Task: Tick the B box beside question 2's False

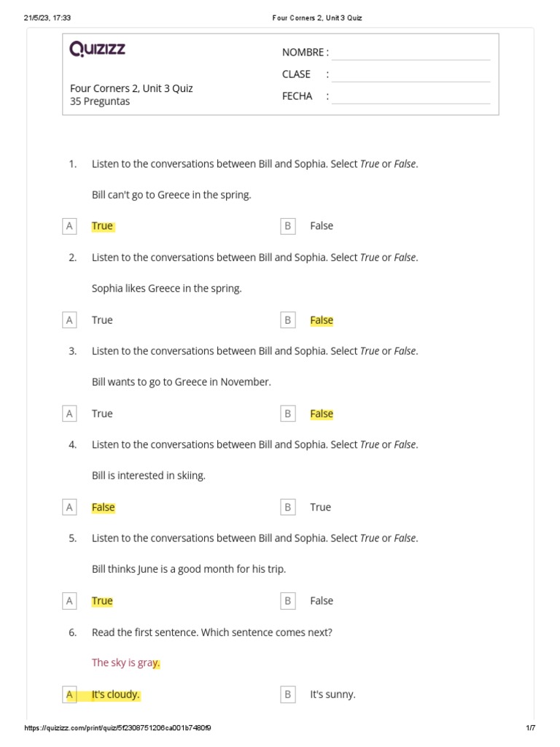Action: tap(288, 320)
